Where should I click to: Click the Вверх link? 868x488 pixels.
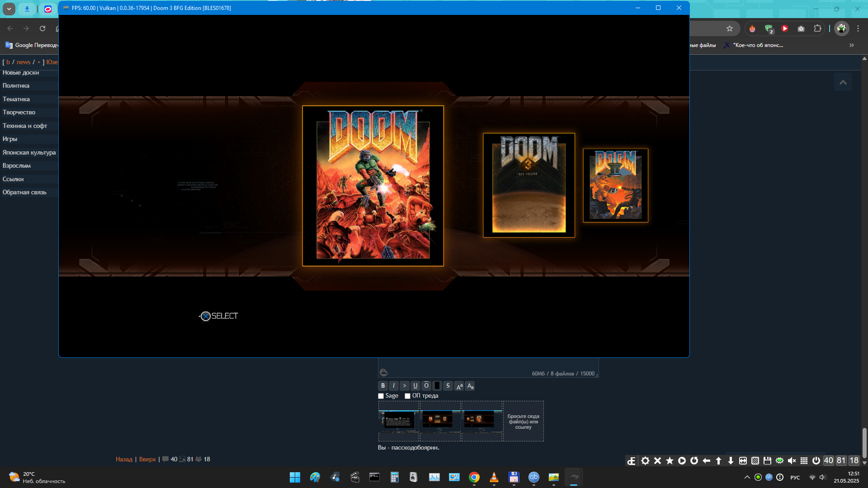point(147,460)
